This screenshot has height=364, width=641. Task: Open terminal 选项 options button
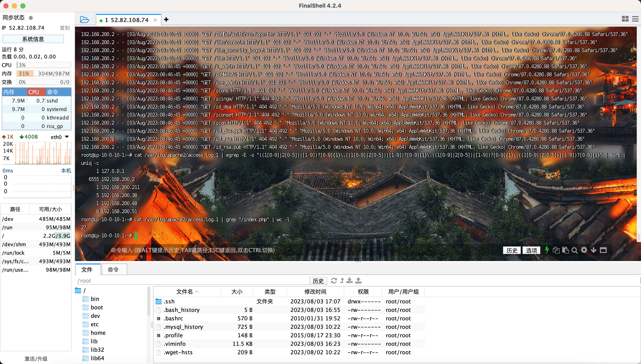tap(531, 250)
